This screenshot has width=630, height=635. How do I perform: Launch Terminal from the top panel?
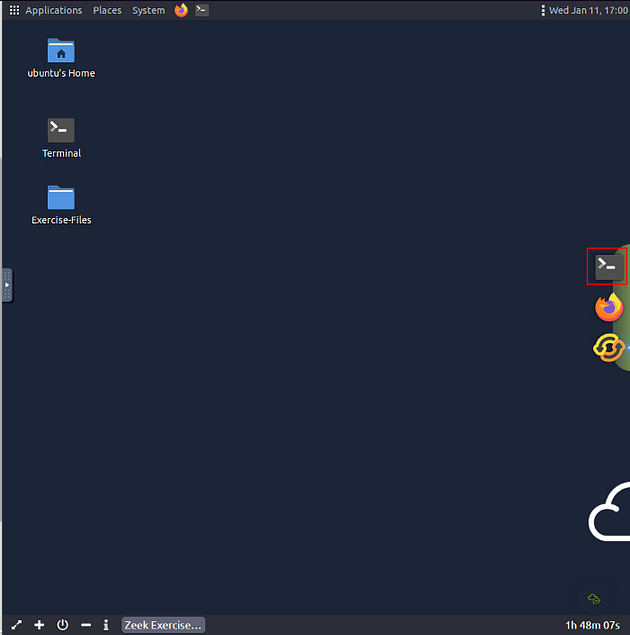[x=202, y=10]
